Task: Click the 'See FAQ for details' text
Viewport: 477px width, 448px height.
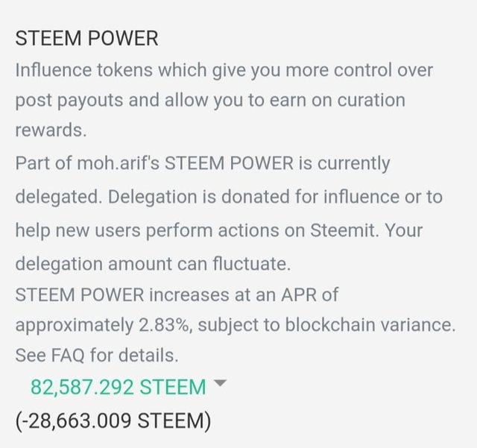Action: (97, 355)
